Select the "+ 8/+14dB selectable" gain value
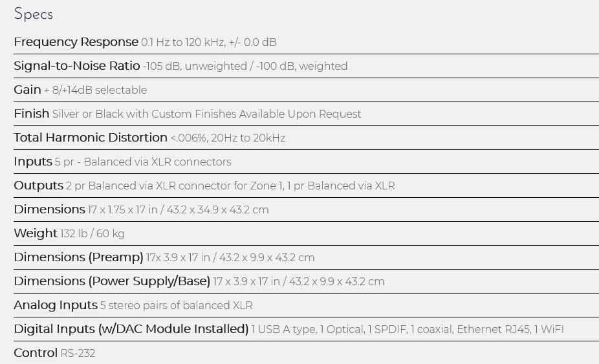599x364 pixels. (95, 91)
